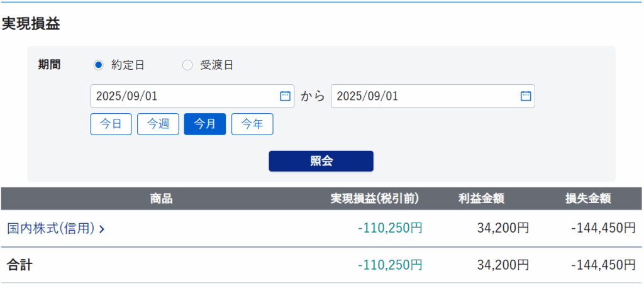Click the 商品 column header
The image size is (644, 288).
tap(161, 199)
